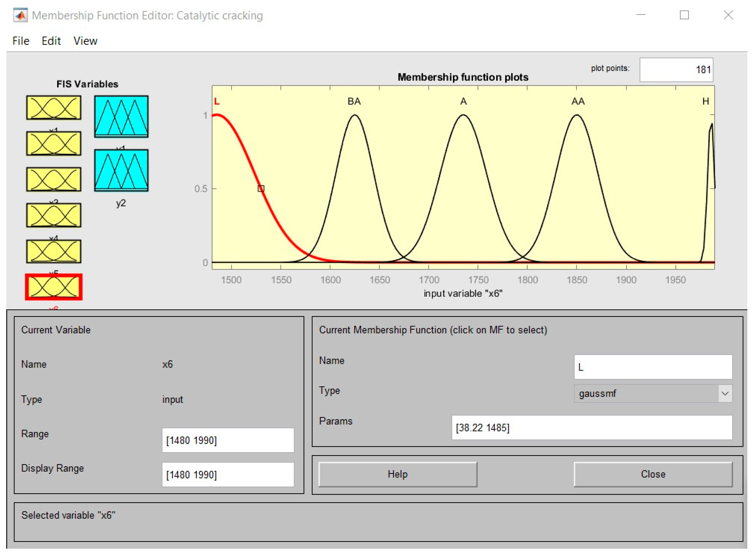Select the x5 input variable icon
The width and height of the screenshot is (756, 554).
(x=54, y=251)
